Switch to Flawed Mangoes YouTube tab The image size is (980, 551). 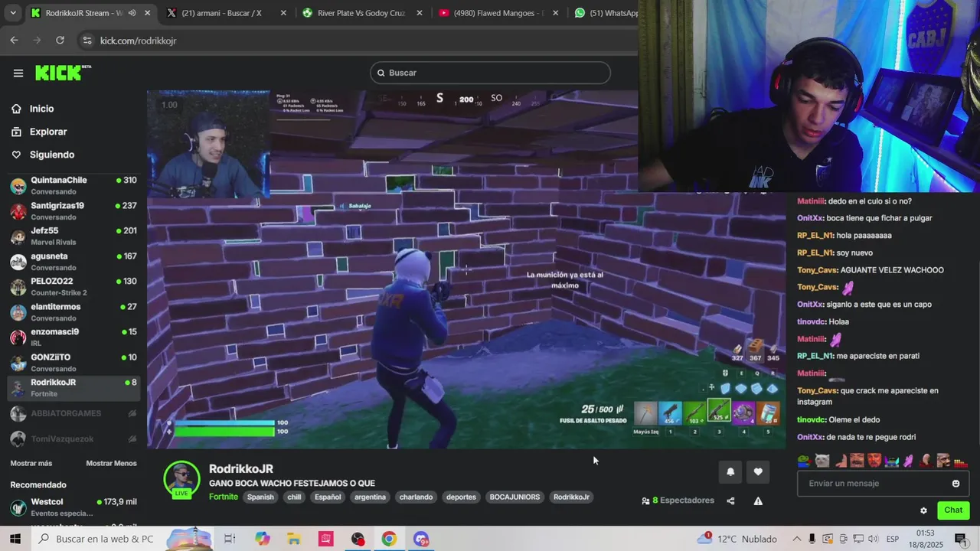point(498,13)
